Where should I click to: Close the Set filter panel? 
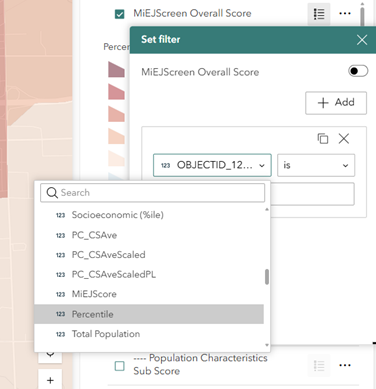pos(362,40)
